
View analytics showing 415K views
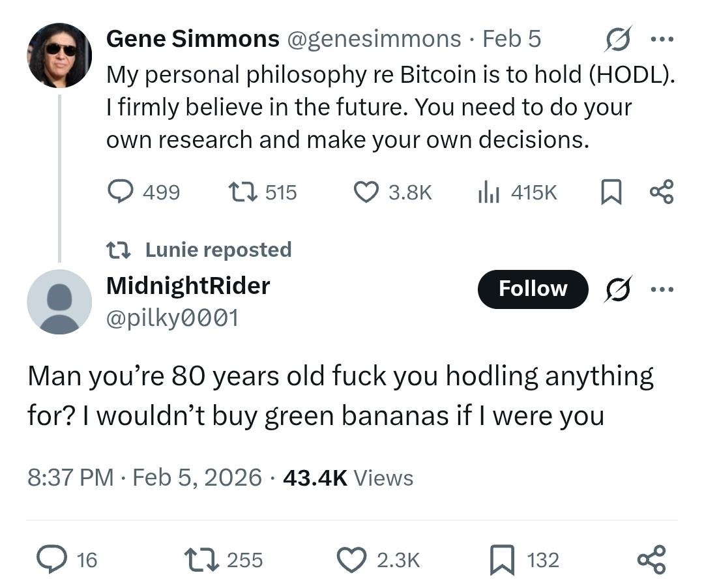488,192
